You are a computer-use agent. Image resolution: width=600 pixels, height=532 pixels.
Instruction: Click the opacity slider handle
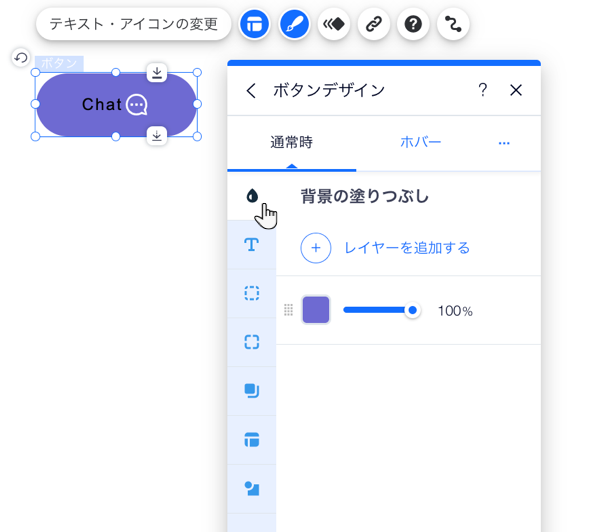coord(412,310)
